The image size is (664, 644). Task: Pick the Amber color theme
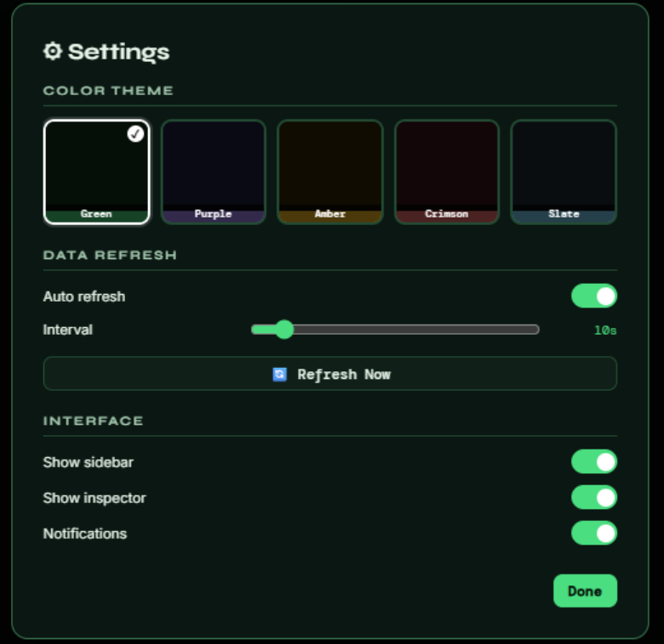point(330,172)
